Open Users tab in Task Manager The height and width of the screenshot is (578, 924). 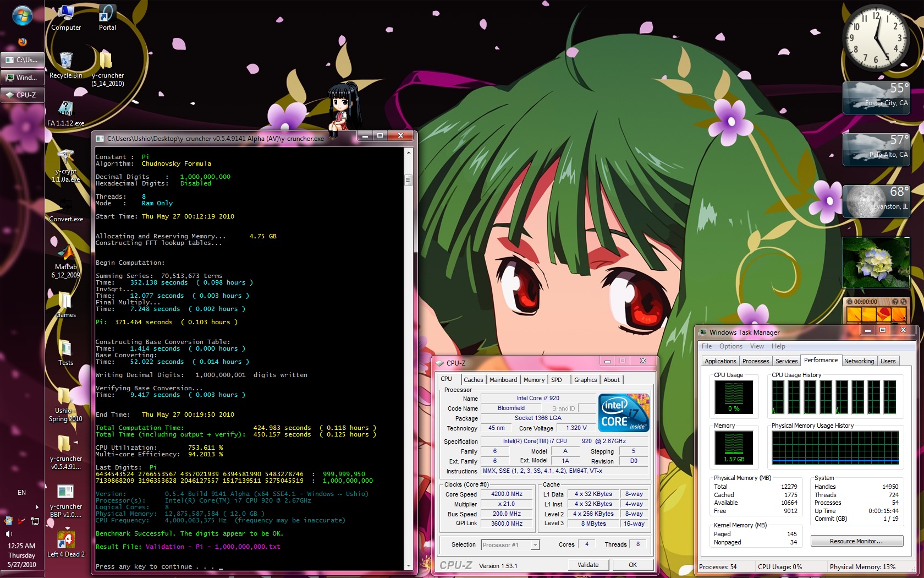[x=888, y=361]
